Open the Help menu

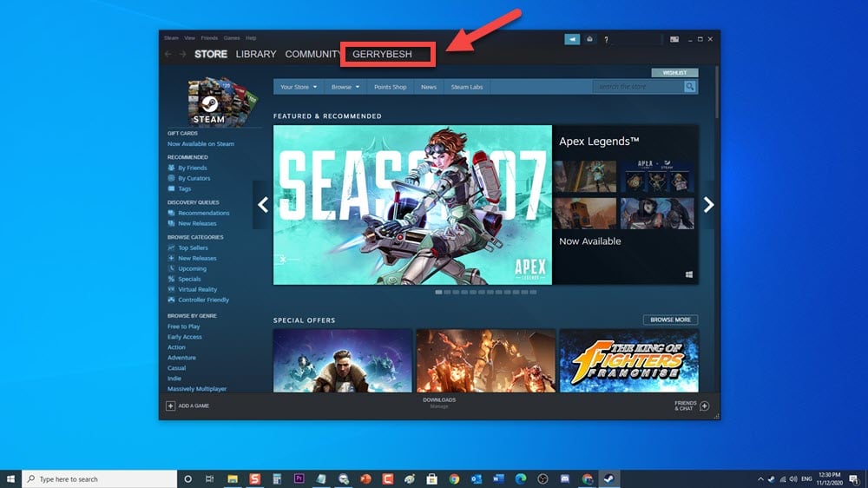[x=251, y=38]
